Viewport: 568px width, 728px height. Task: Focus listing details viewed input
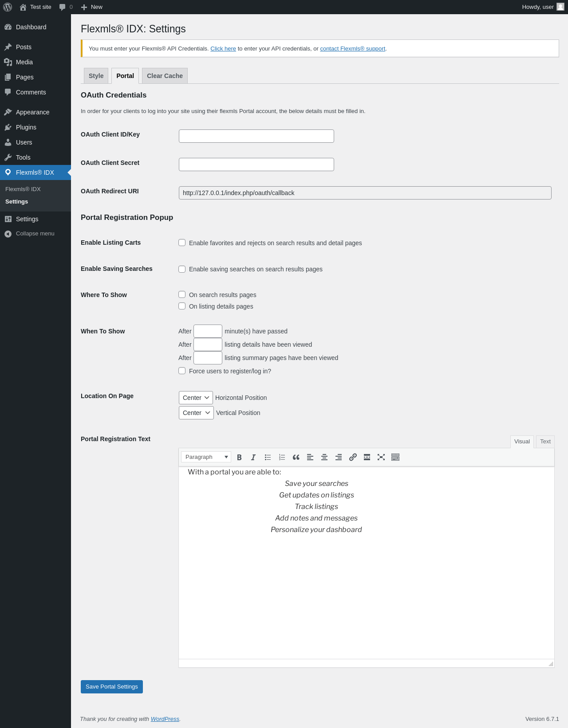[x=208, y=344]
